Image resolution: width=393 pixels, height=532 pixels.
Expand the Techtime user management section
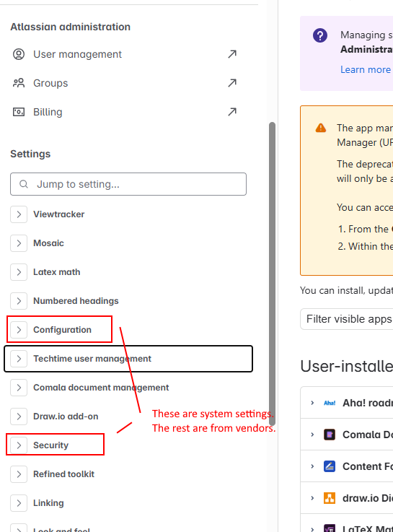pos(19,359)
